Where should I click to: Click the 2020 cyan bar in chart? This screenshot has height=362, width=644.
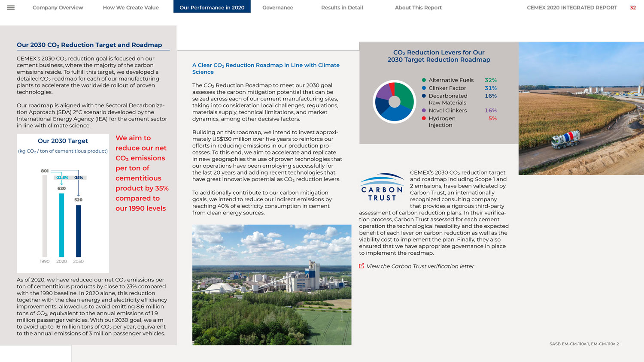click(61, 225)
